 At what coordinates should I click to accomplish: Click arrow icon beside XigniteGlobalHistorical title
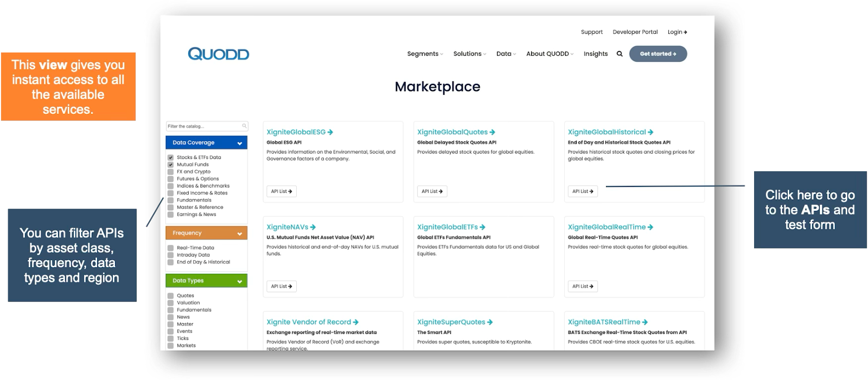coord(650,132)
